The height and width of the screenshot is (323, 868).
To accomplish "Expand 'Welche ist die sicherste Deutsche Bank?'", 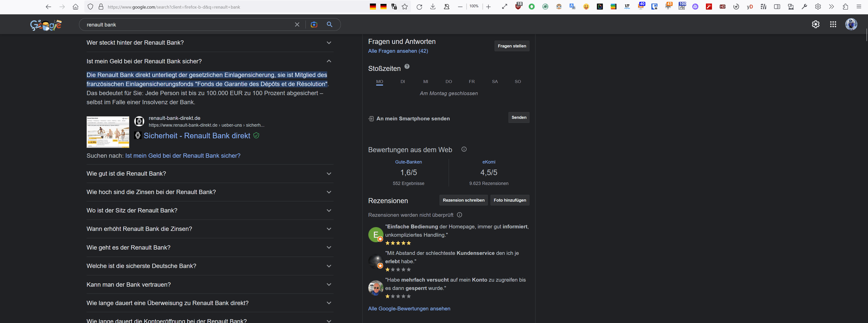I will 210,266.
